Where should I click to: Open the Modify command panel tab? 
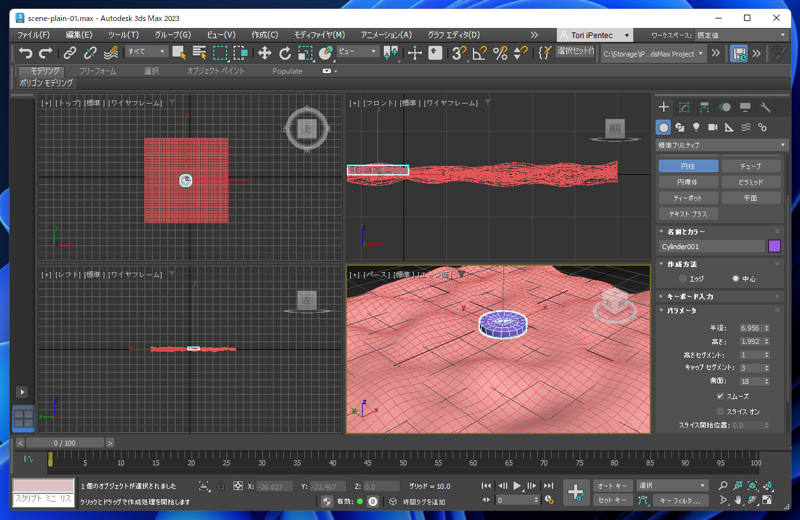[684, 107]
